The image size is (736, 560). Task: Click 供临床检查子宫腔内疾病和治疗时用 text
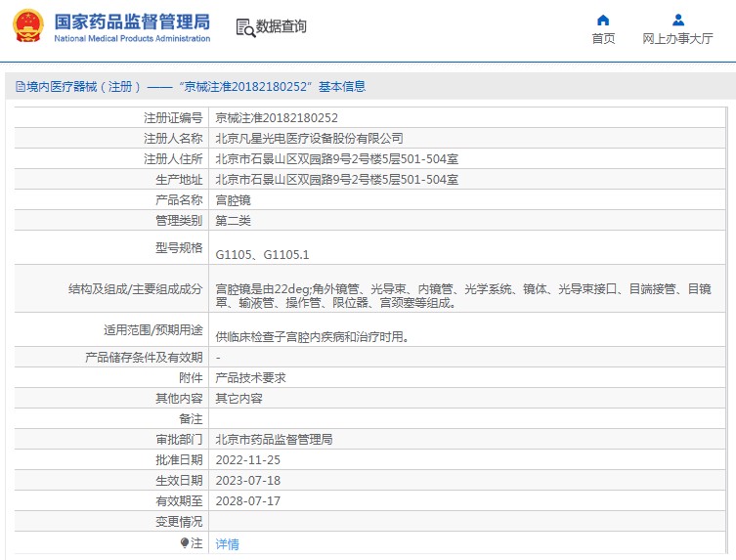[312, 336]
